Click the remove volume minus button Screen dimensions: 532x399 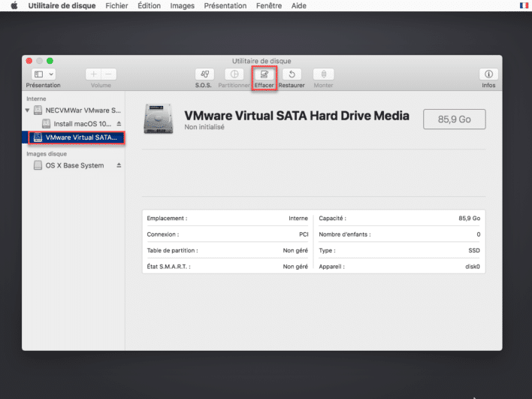coord(108,74)
